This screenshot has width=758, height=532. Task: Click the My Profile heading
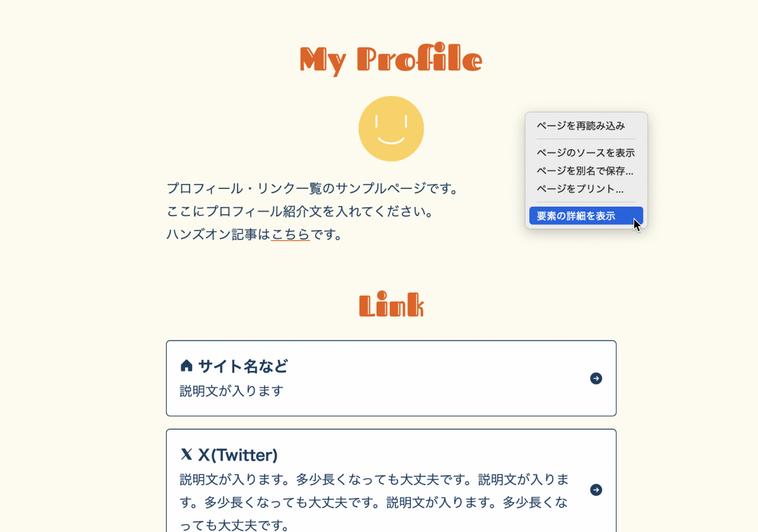(x=390, y=59)
